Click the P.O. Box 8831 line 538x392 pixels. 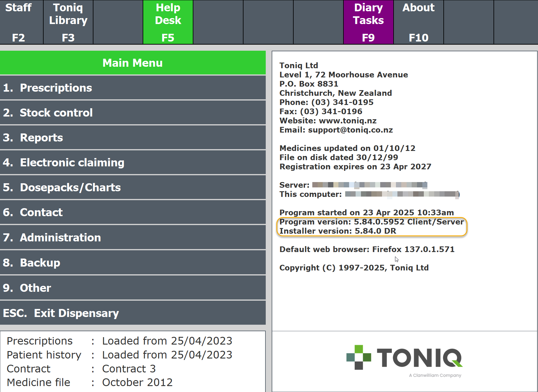coord(309,84)
